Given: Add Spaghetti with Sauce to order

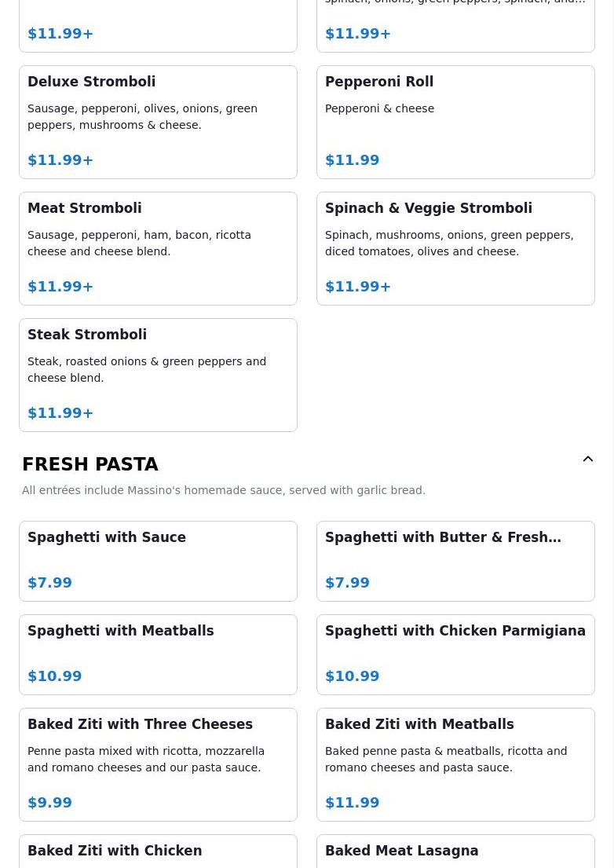Looking at the screenshot, I should tap(158, 562).
